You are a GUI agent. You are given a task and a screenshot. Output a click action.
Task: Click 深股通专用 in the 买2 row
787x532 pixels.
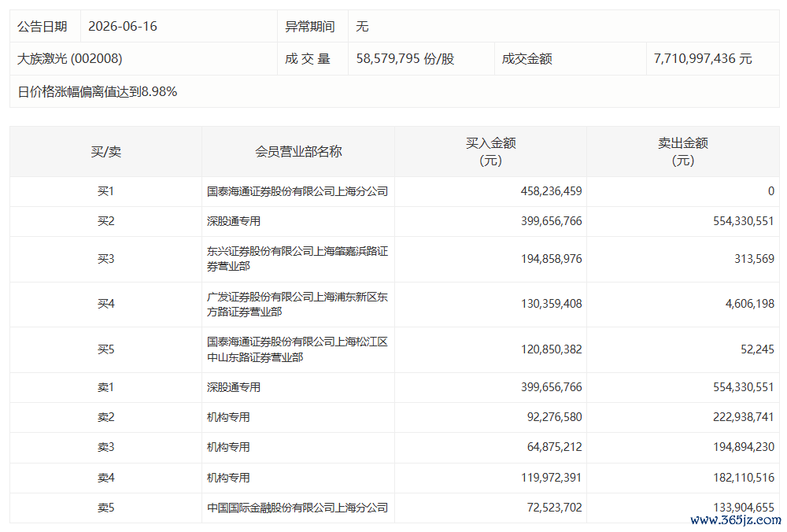tap(234, 221)
